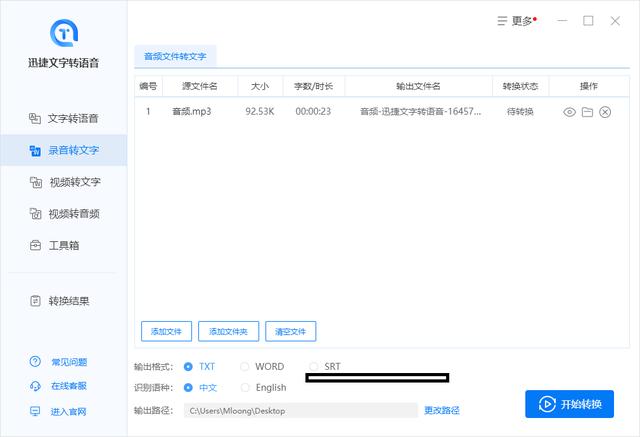Click the 进入官网 monitor icon
Viewport: 640px width, 437px height.
click(x=36, y=411)
